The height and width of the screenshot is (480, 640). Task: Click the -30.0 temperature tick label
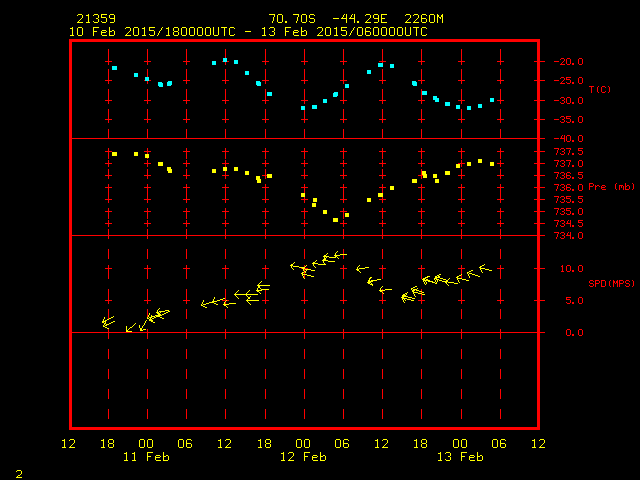568,101
